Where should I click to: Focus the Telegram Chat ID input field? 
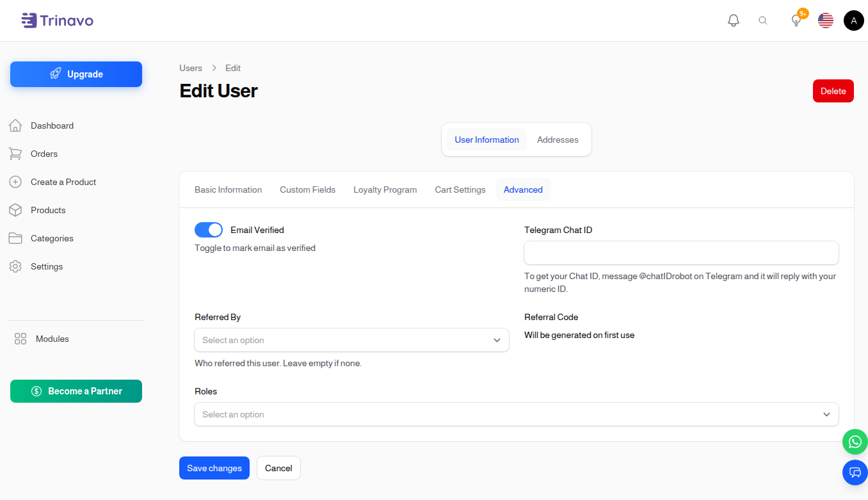pos(681,253)
